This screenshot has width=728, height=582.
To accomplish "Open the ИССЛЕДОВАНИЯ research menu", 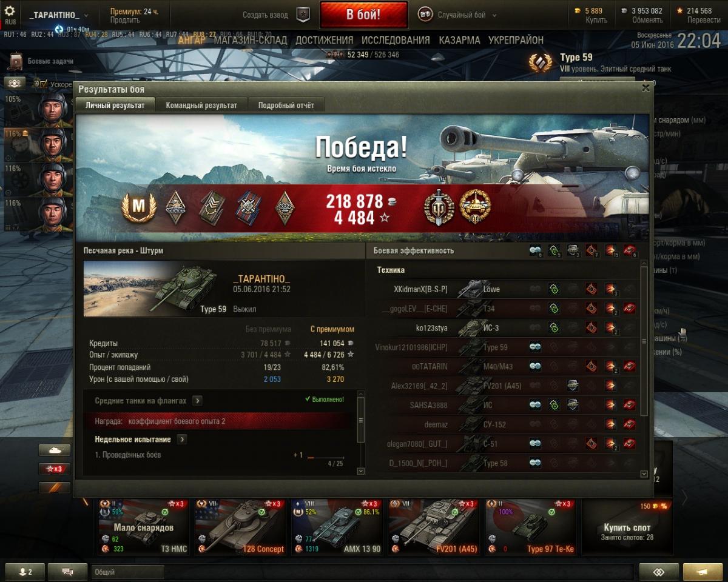I will click(x=396, y=40).
